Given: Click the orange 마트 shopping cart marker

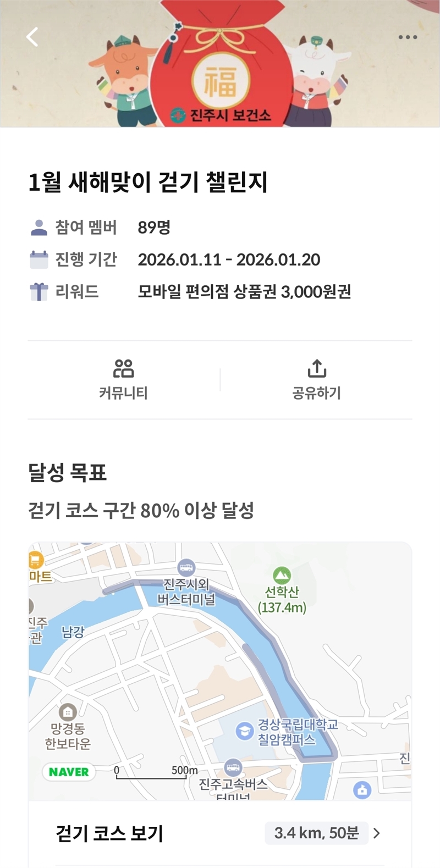Looking at the screenshot, I should (36, 560).
